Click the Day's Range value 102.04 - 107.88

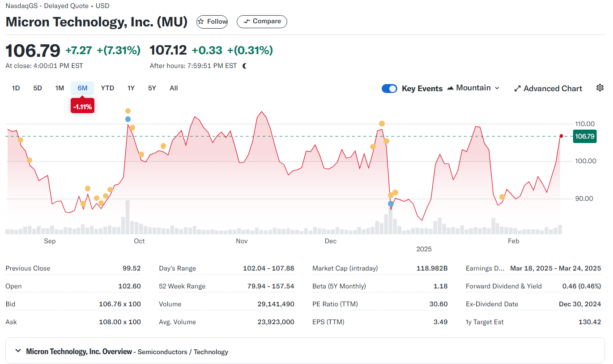pos(268,268)
